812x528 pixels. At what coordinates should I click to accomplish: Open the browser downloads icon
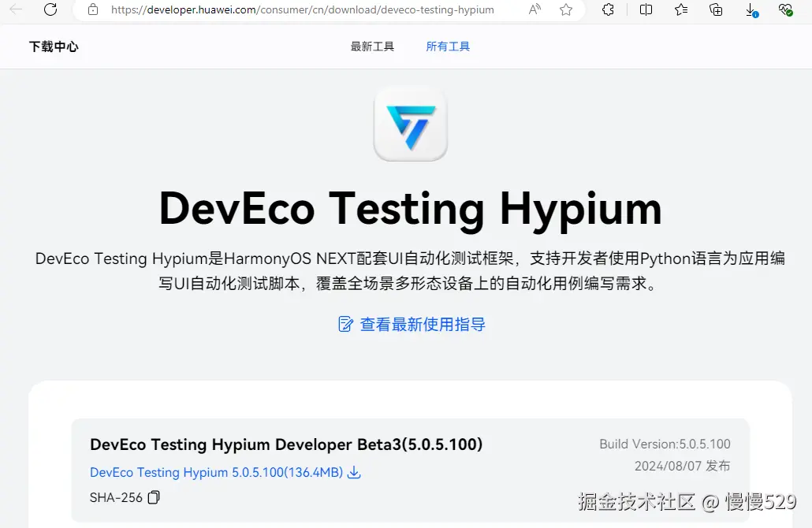click(x=751, y=9)
